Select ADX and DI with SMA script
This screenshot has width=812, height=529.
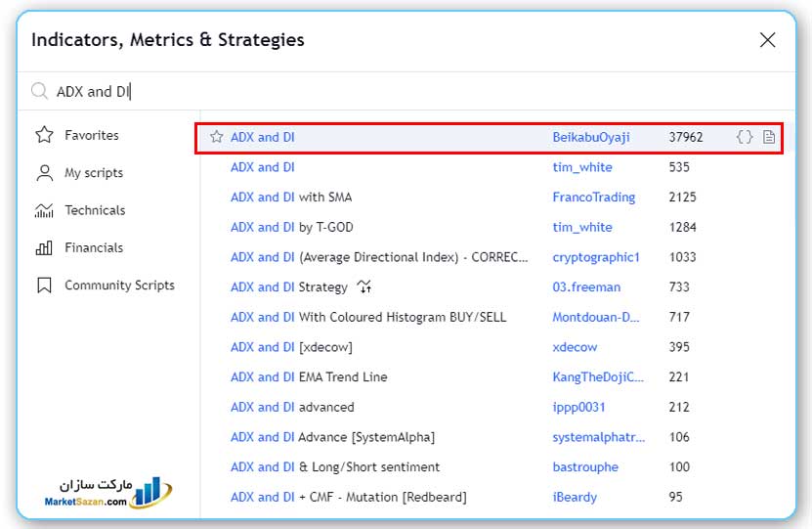click(x=291, y=198)
